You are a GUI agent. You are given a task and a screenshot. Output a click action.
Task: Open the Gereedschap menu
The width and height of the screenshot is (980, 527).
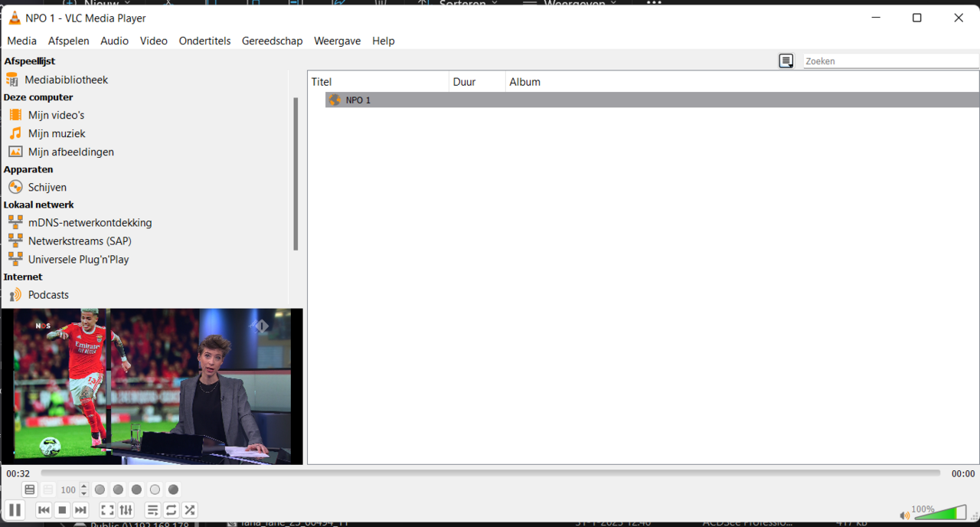coord(272,41)
